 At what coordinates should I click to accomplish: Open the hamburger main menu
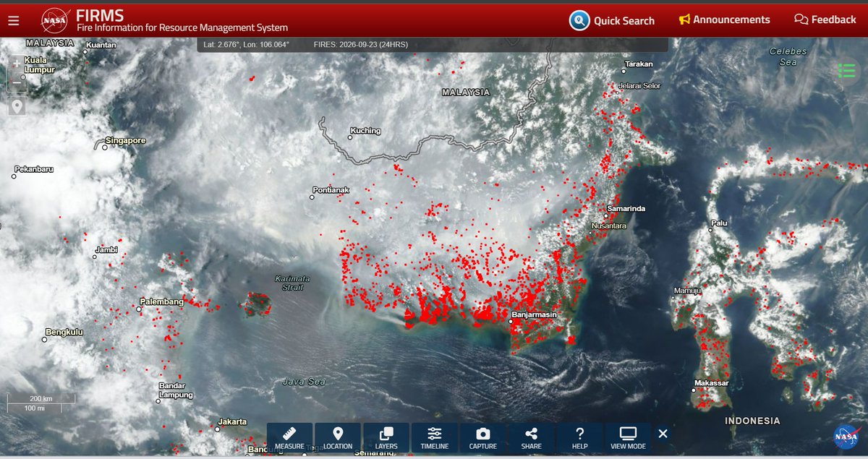point(13,20)
